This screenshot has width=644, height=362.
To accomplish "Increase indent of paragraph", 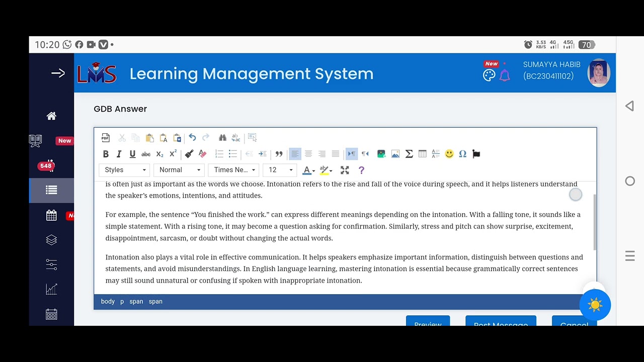I will 263,154.
